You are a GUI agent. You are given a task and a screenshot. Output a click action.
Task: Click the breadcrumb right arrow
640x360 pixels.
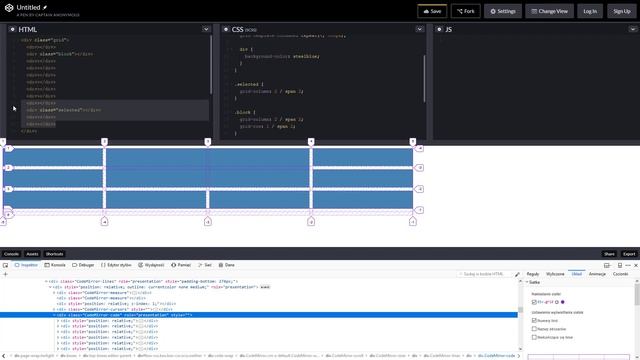pyautogui.click(x=519, y=356)
